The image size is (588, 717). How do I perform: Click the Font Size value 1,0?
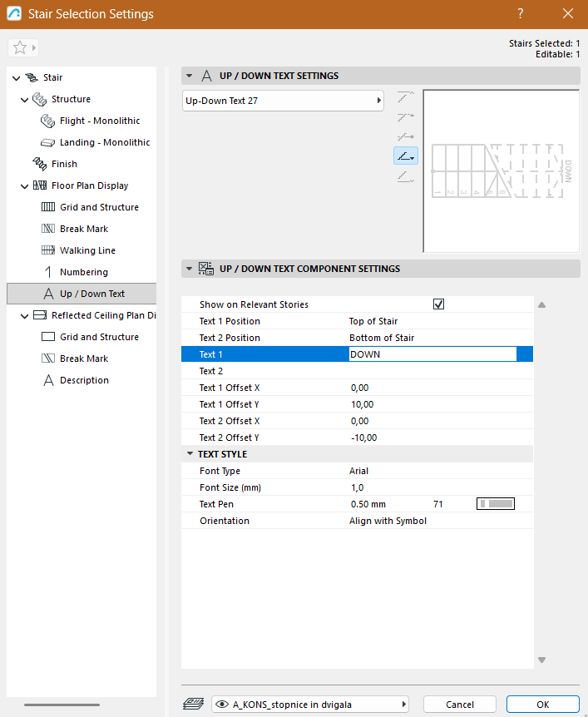(357, 487)
